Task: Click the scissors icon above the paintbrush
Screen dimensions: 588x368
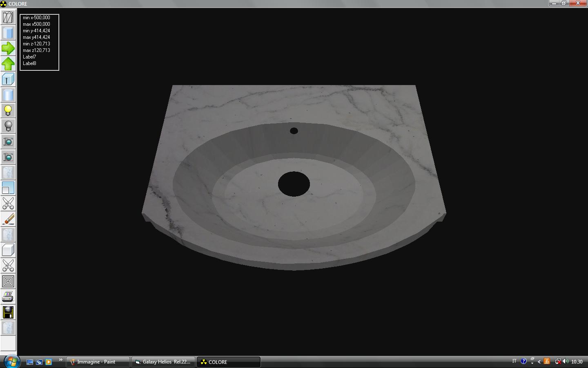Action: (x=8, y=204)
